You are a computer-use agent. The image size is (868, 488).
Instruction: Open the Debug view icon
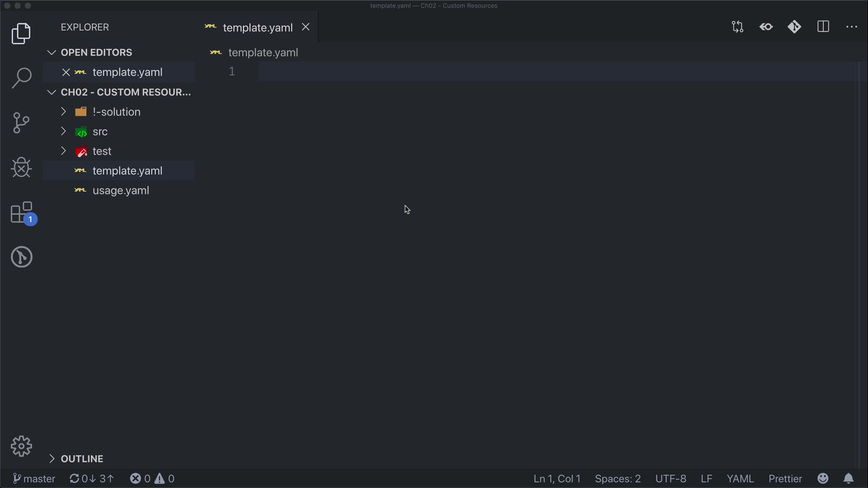21,167
